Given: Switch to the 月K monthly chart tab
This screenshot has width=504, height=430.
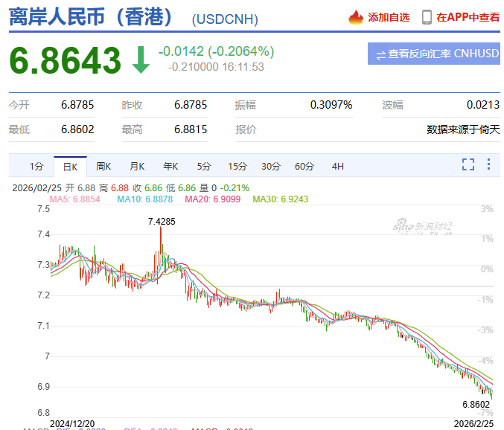Looking at the screenshot, I should 137,166.
